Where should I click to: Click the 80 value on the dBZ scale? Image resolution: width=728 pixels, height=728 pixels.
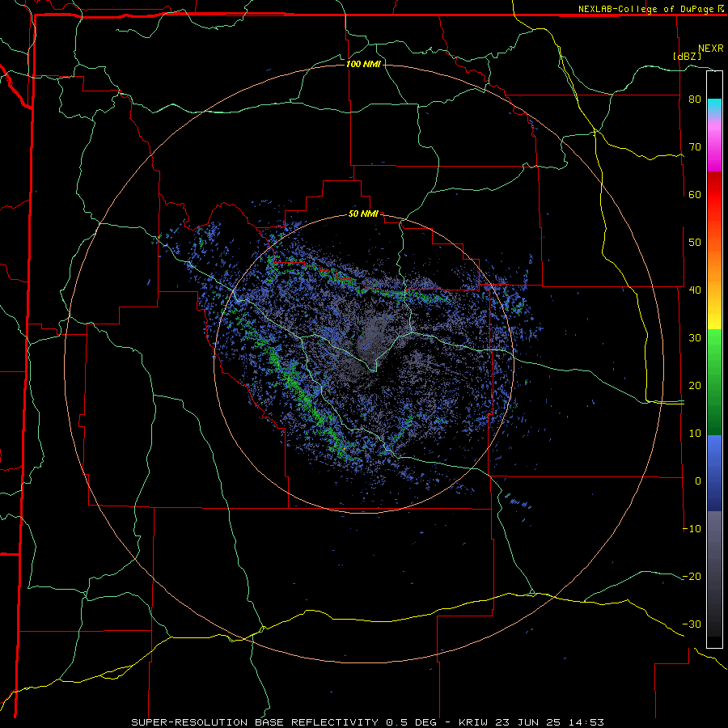point(695,99)
